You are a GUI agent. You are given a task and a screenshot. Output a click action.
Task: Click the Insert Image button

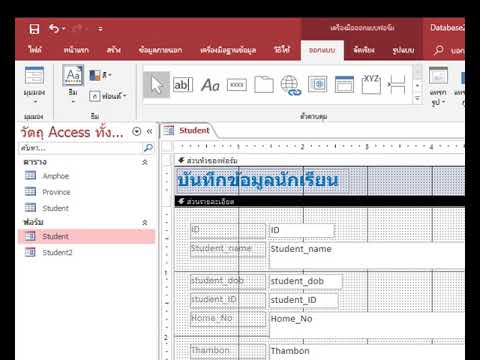click(x=438, y=86)
